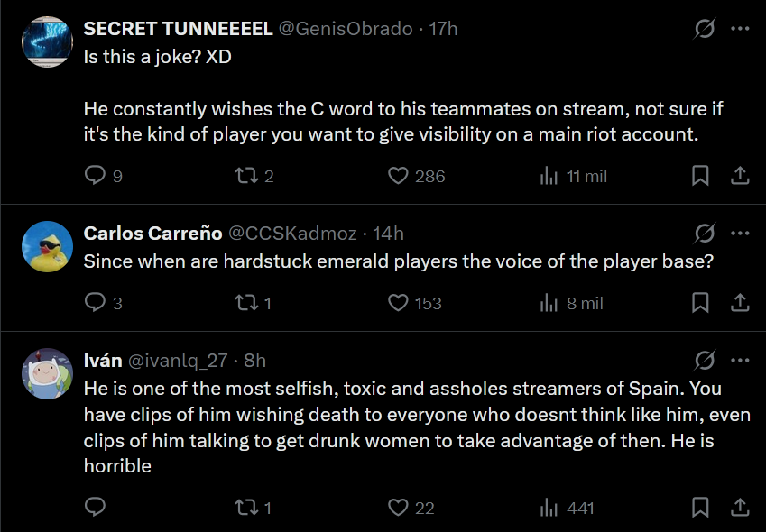
Task: Open more options on SECRET TUNNEEEEL's post
Action: (740, 30)
